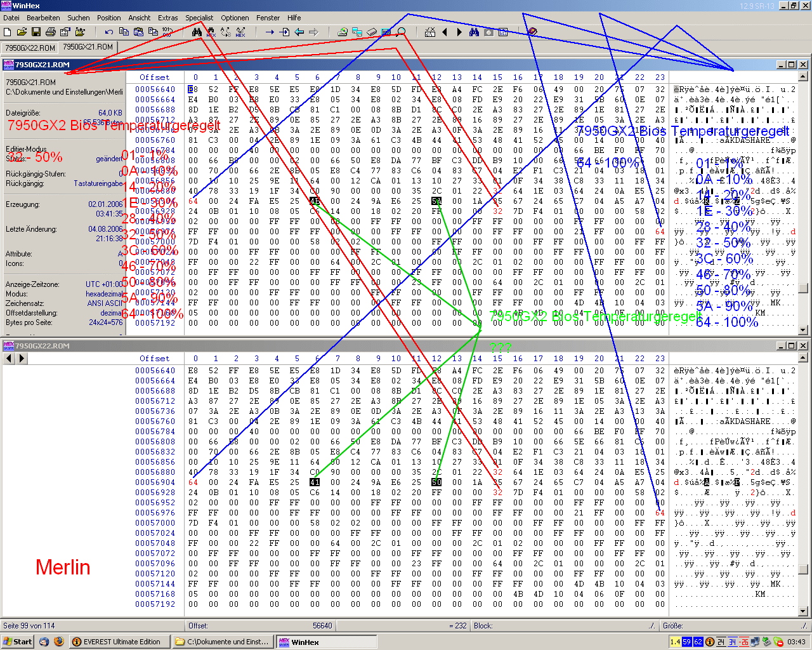Open the Ansicht menu
Image resolution: width=812 pixels, height=650 pixels.
coord(140,18)
